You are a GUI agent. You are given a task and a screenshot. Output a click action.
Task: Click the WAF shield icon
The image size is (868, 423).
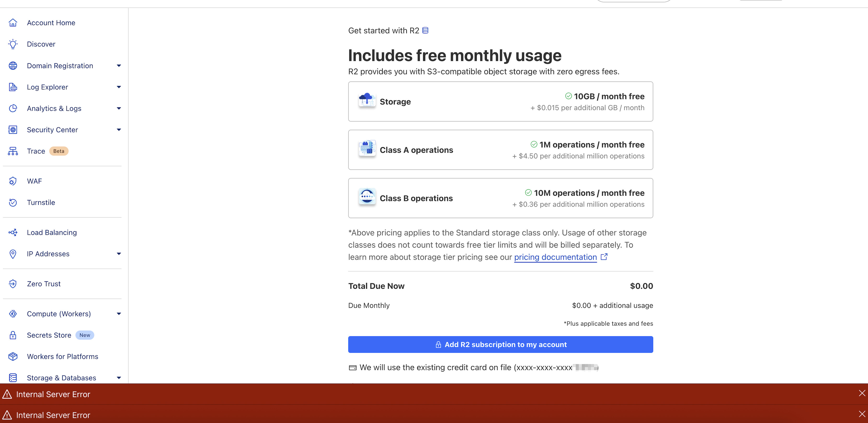(x=13, y=181)
